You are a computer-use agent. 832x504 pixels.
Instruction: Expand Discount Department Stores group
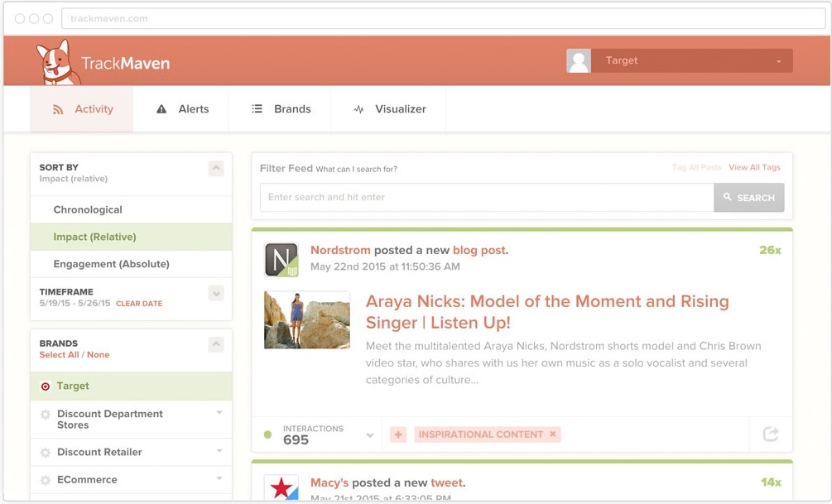pyautogui.click(x=219, y=413)
